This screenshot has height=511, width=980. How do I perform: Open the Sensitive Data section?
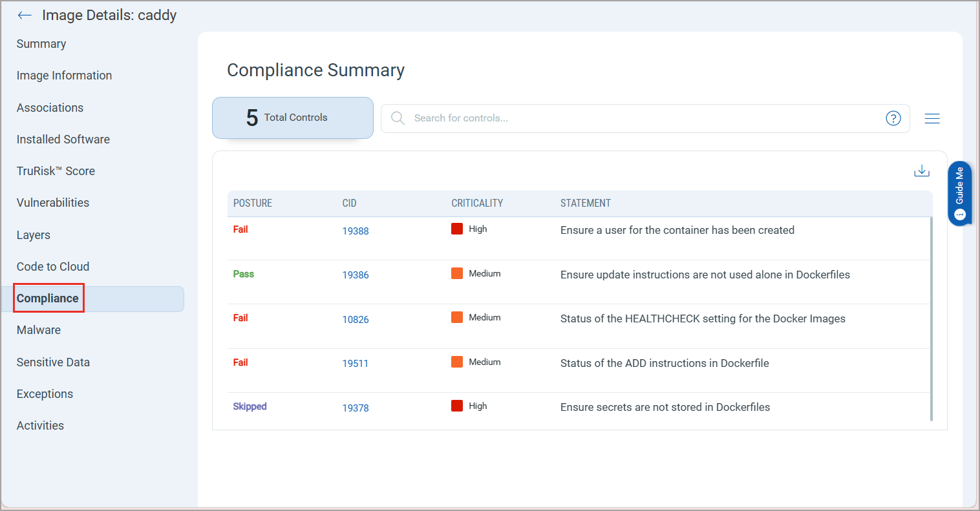[53, 362]
